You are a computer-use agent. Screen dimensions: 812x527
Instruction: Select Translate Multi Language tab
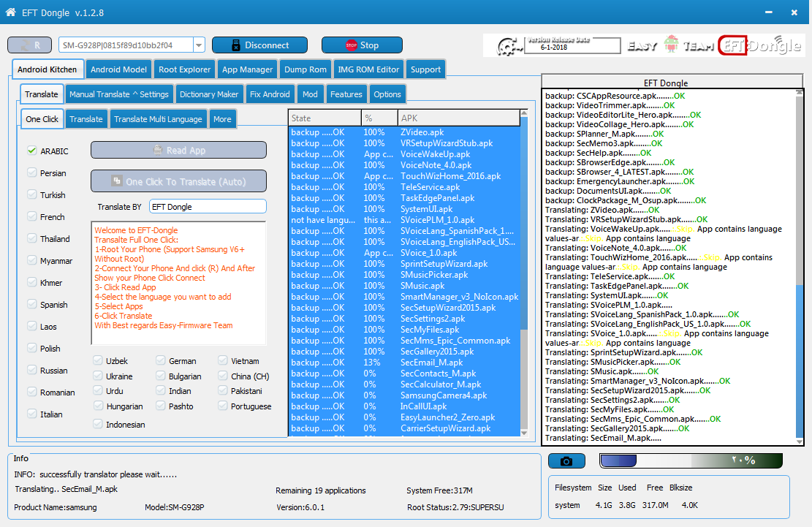coord(158,119)
